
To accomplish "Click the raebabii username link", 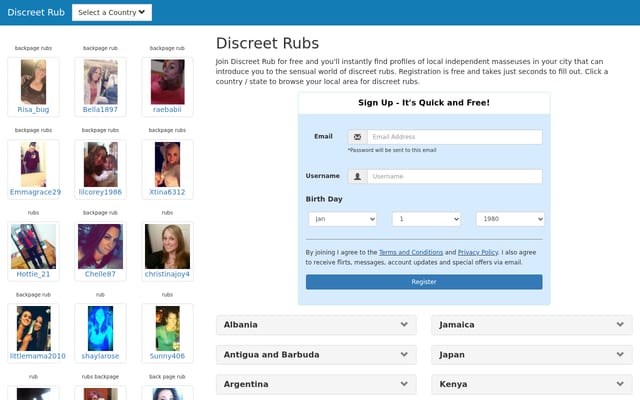I will point(167,109).
